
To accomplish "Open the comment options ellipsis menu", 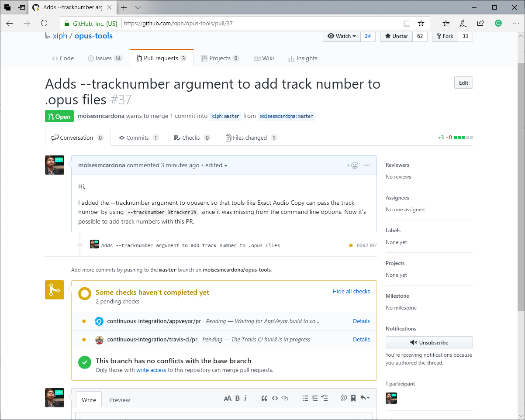I will [367, 165].
